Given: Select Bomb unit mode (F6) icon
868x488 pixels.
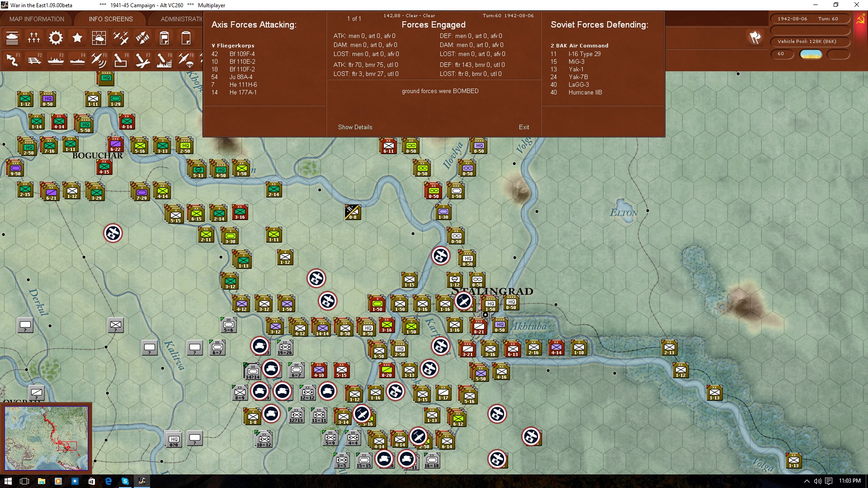Looking at the screenshot, I should pos(121,60).
